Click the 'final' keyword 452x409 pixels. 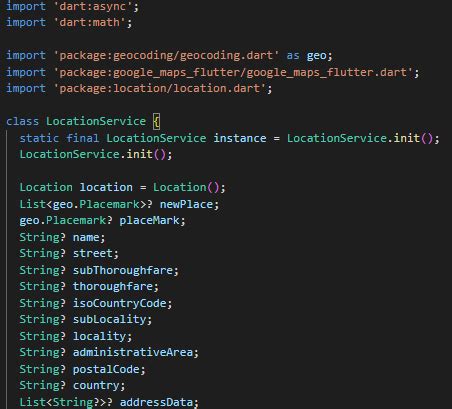[83, 138]
